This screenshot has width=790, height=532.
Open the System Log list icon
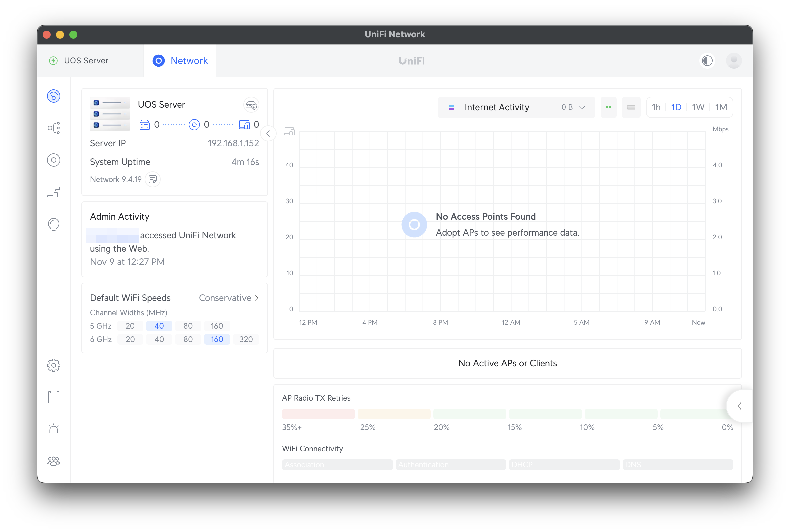[x=54, y=397]
